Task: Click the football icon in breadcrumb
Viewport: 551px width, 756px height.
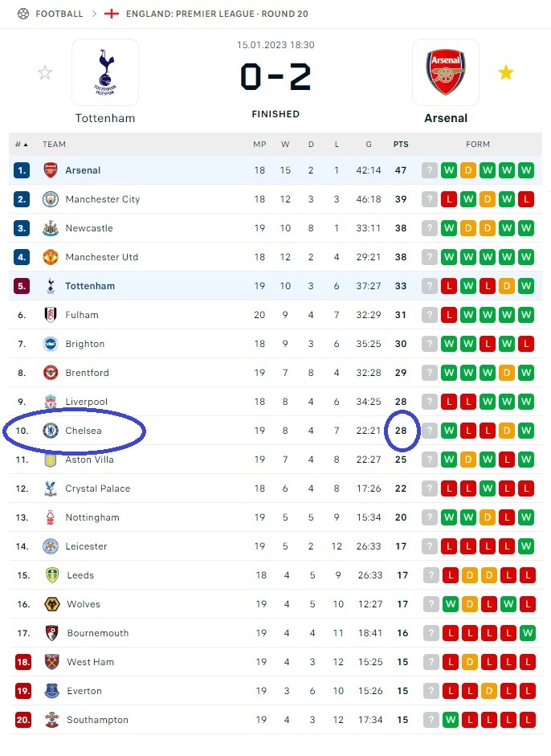Action: (23, 14)
